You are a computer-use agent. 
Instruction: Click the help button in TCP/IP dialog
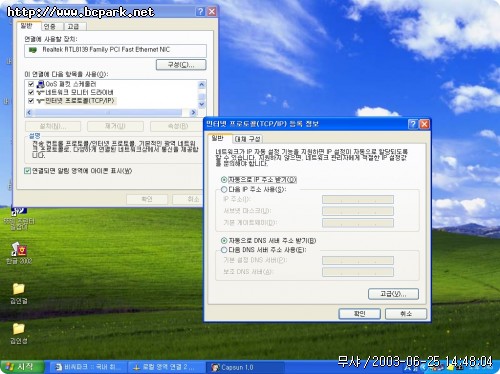(413, 124)
